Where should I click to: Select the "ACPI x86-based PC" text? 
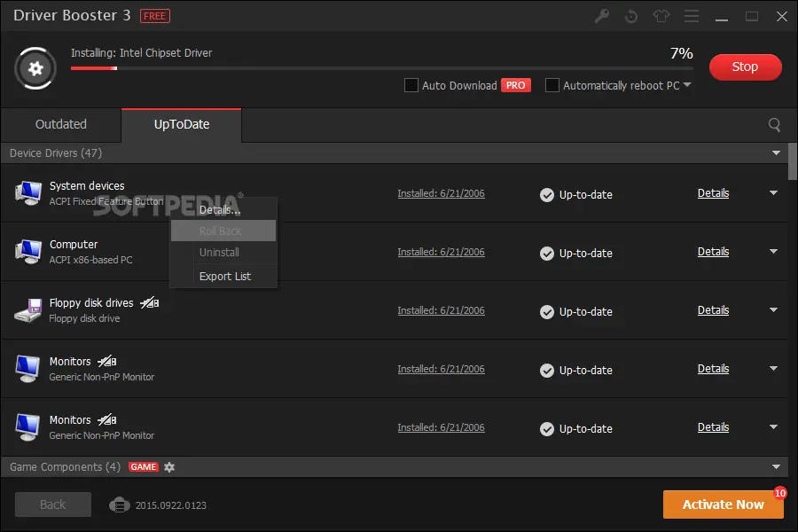[x=90, y=260]
